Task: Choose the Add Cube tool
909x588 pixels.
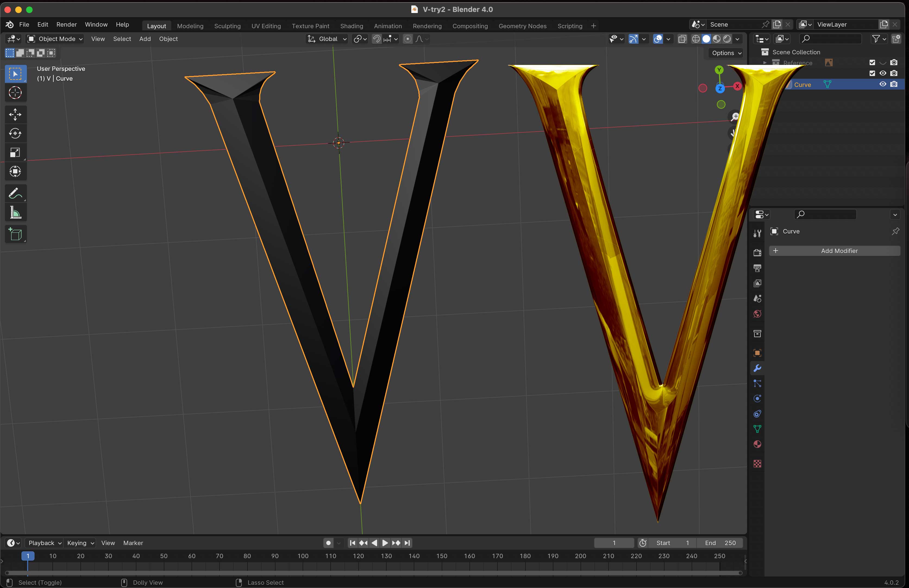Action: [15, 234]
